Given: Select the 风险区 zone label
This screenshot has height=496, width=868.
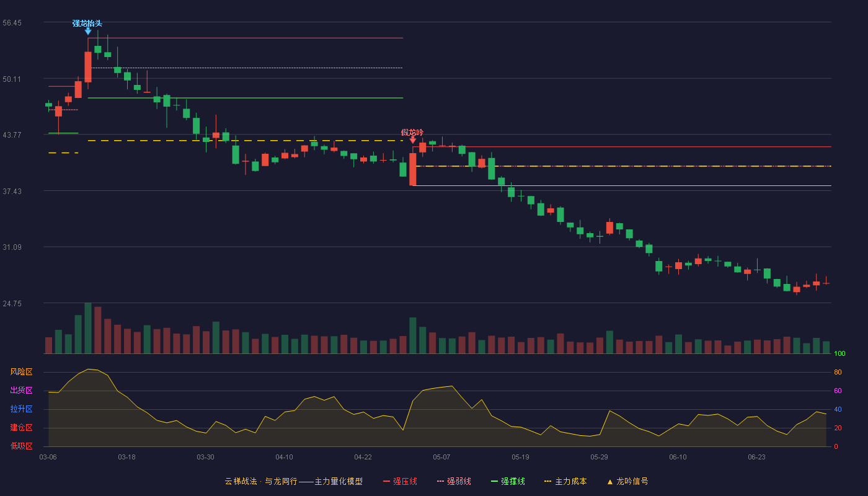Looking at the screenshot, I should 21,372.
